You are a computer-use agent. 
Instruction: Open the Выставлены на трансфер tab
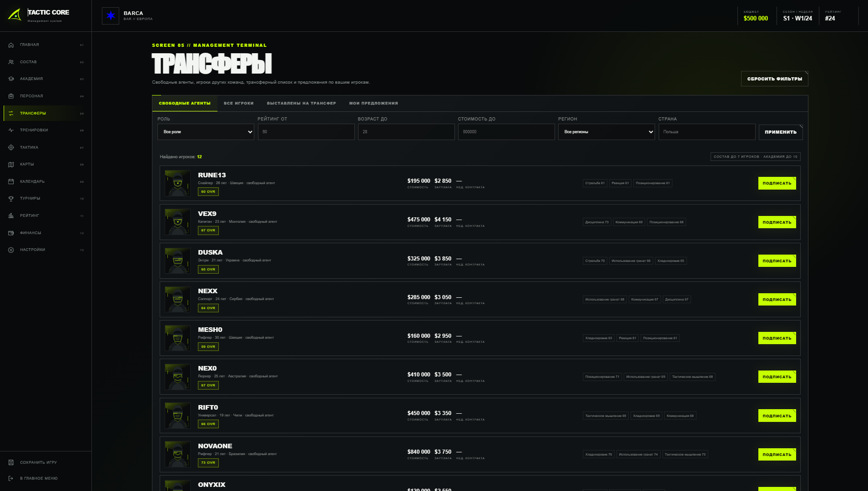coord(302,103)
